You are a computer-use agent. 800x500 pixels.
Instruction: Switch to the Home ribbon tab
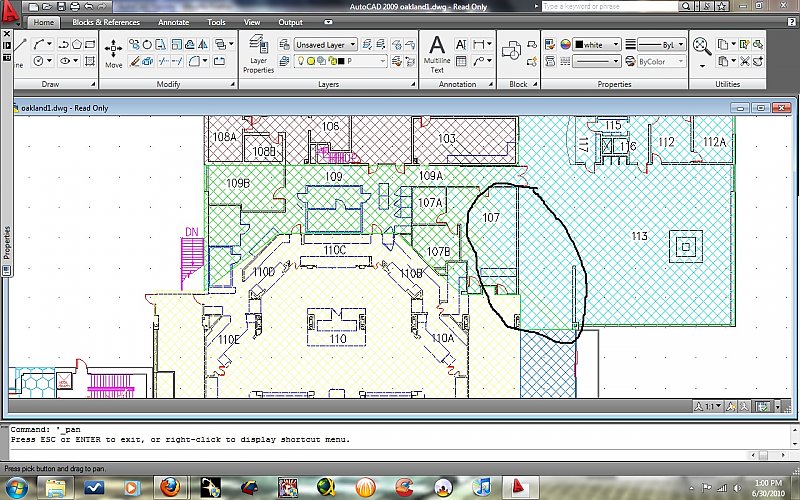click(43, 22)
